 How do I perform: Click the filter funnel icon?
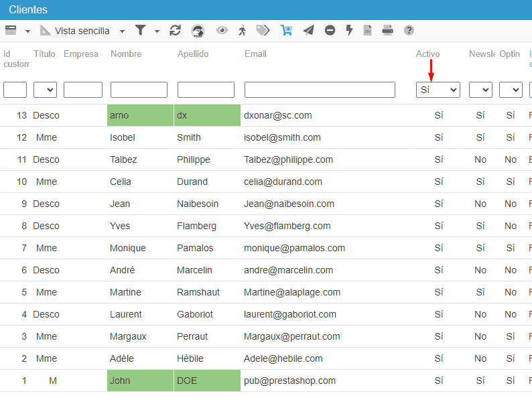(x=140, y=30)
